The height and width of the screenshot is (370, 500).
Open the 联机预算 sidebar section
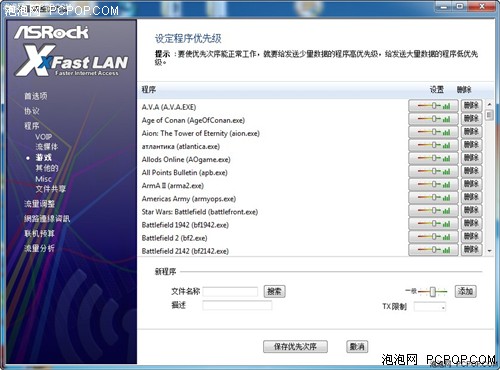(39, 233)
